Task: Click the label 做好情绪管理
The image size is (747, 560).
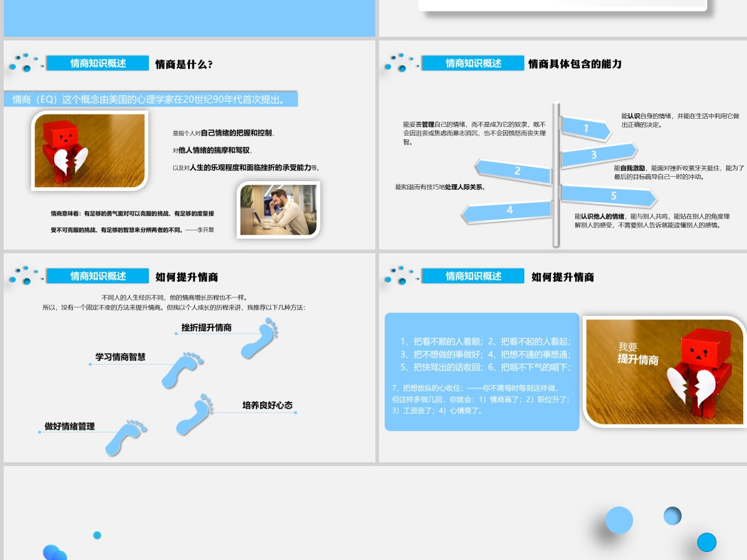Action: point(70,426)
